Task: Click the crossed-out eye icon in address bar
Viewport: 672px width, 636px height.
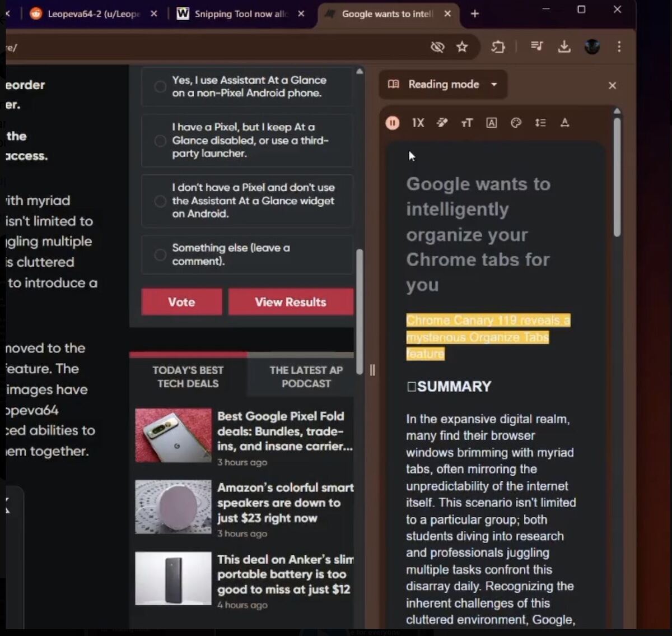Action: 437,47
